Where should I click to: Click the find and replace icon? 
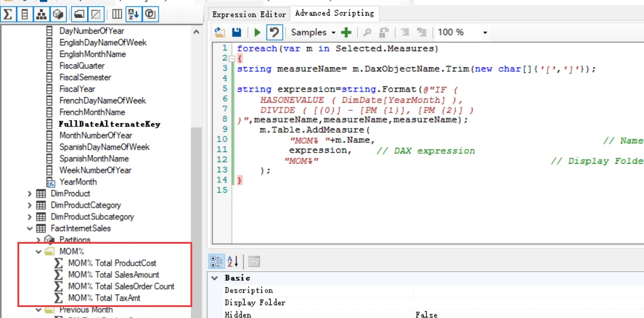[x=384, y=32]
